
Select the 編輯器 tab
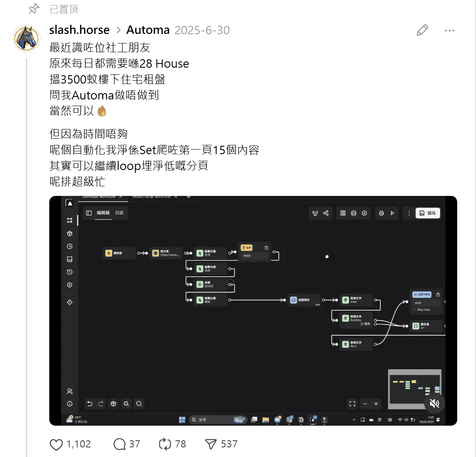(103, 213)
